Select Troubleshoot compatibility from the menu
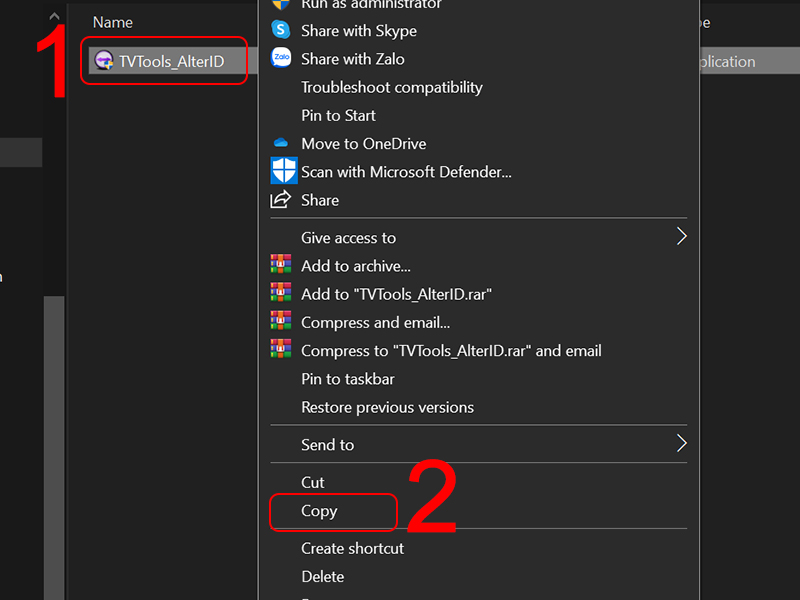 392,87
